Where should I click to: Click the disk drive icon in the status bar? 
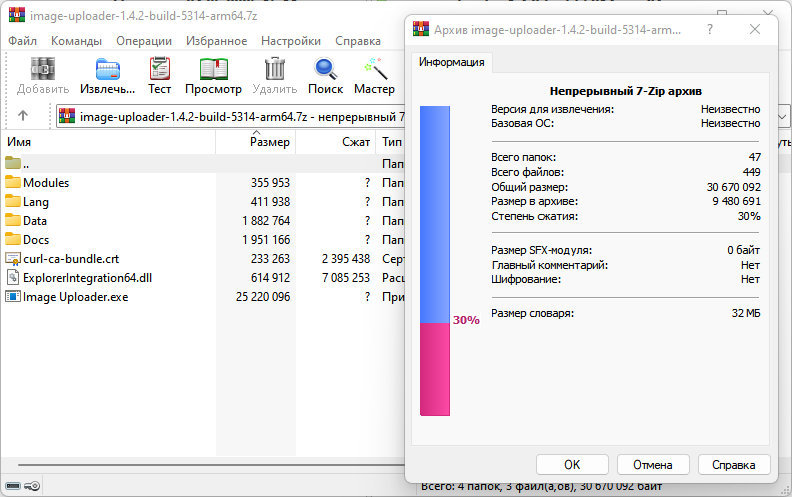point(13,486)
